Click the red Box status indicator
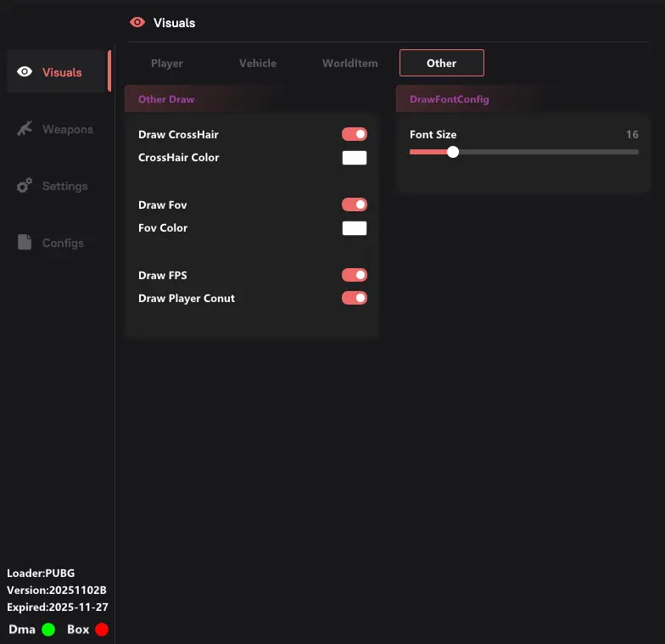 click(102, 630)
